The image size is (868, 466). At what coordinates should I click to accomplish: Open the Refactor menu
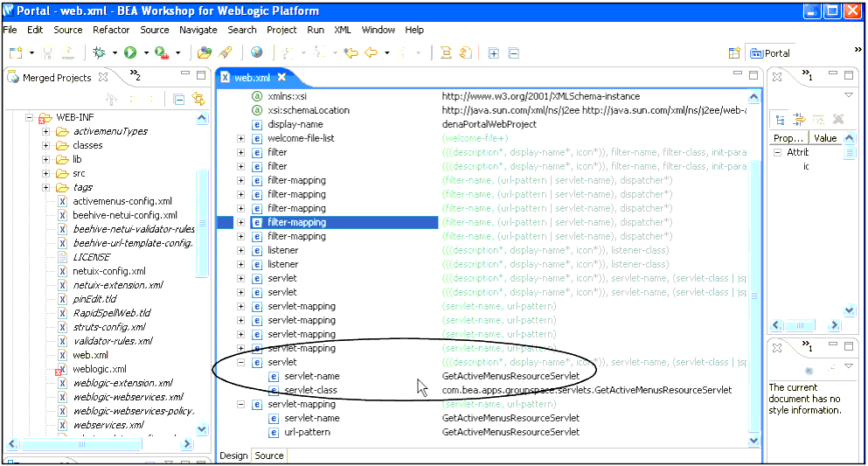[111, 30]
